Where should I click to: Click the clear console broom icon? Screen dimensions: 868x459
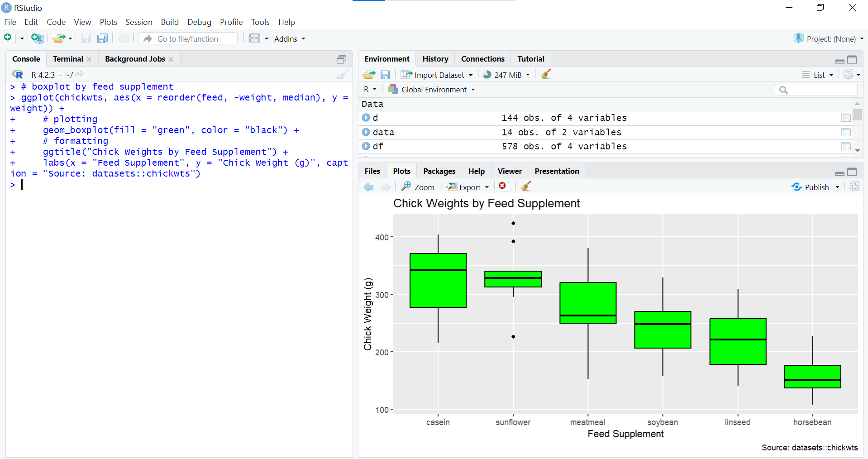click(343, 75)
